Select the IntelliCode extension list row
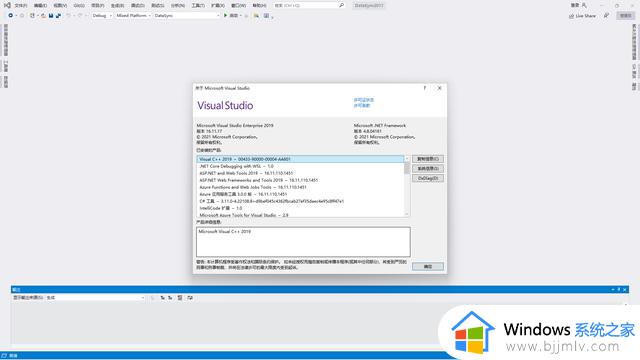The image size is (640, 360). (300, 208)
